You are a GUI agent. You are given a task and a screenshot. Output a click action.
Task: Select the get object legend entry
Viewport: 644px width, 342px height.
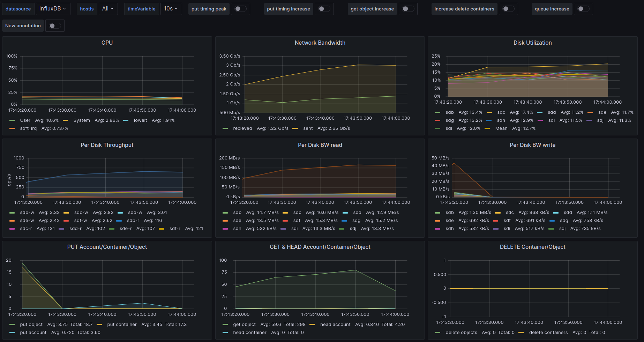[x=244, y=325]
